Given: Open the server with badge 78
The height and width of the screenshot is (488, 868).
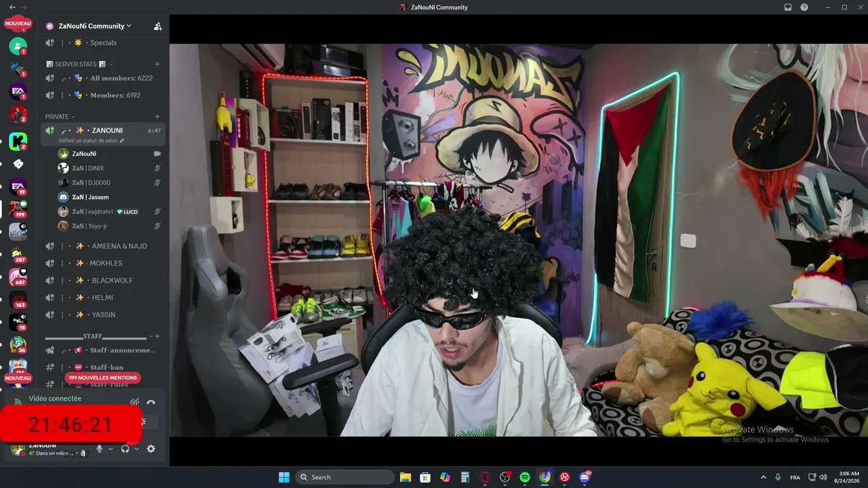Looking at the screenshot, I should (18, 322).
